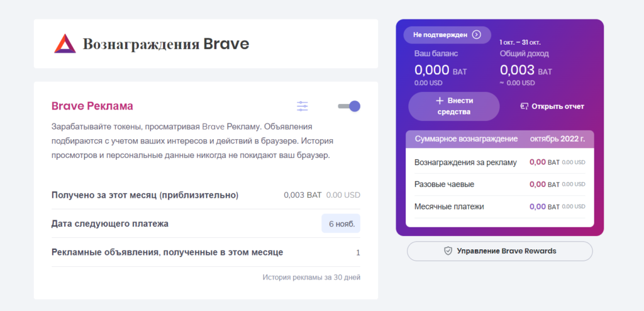
Task: Click Рекламные объявления, полученные в этом месяце label
Action: (167, 252)
